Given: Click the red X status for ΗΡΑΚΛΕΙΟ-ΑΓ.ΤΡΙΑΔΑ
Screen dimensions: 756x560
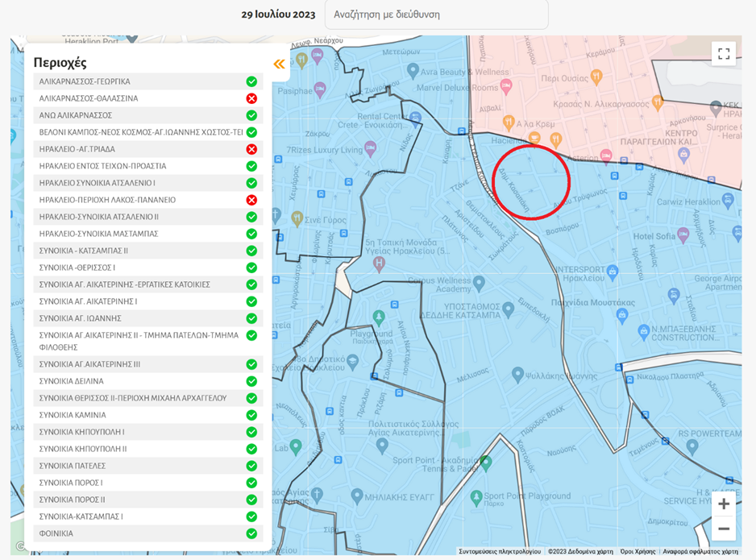Looking at the screenshot, I should (x=251, y=149).
